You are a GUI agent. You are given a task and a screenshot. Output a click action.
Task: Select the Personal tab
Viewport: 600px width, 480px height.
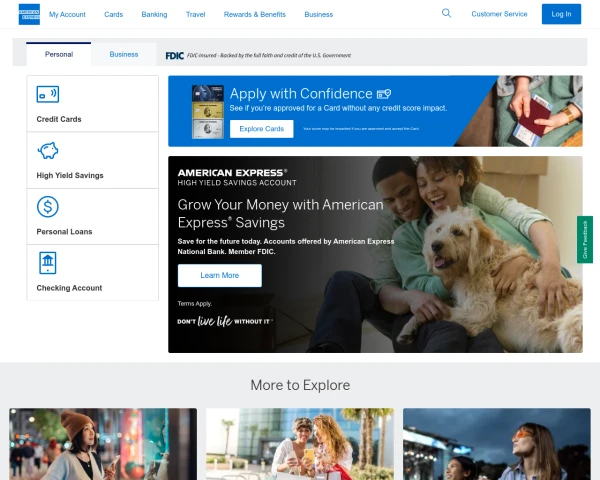tap(57, 54)
